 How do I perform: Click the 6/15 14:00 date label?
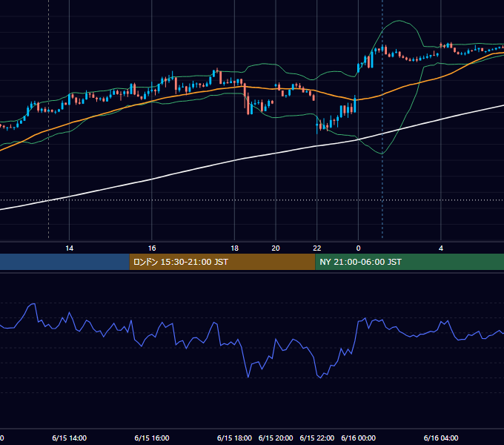click(69, 438)
